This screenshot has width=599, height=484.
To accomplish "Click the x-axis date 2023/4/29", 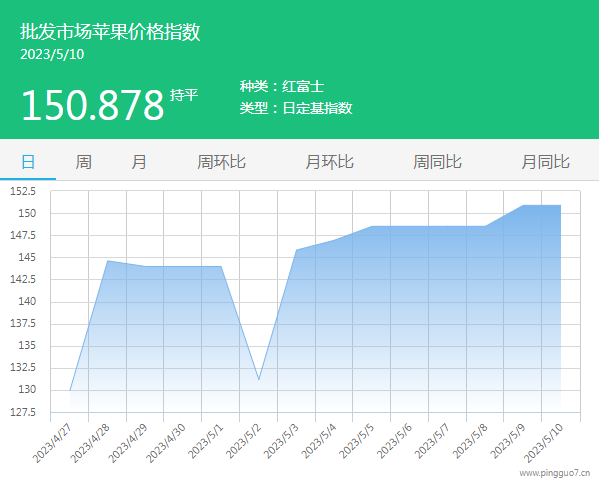I will point(128,443).
